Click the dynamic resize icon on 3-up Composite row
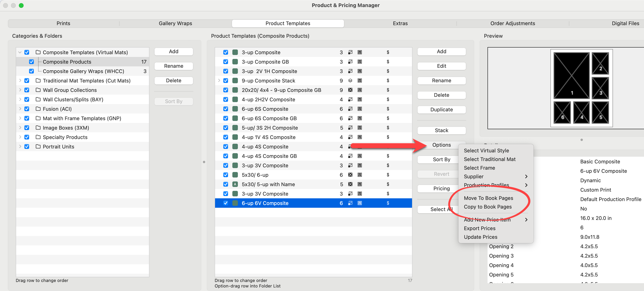The height and width of the screenshot is (291, 644). [x=350, y=52]
